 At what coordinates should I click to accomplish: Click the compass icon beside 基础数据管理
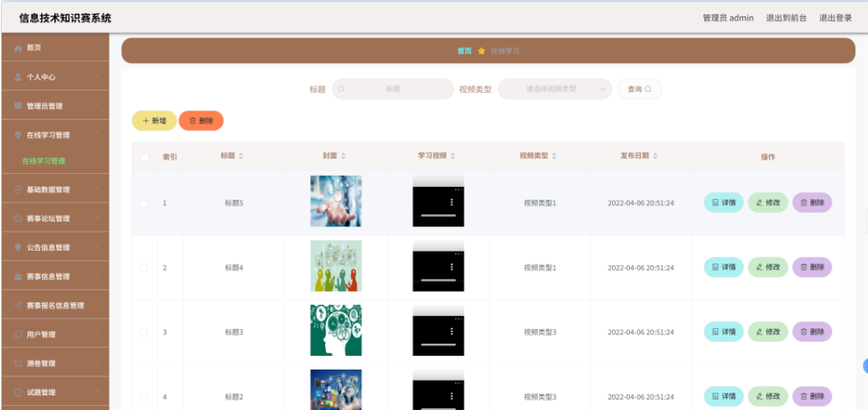18,189
